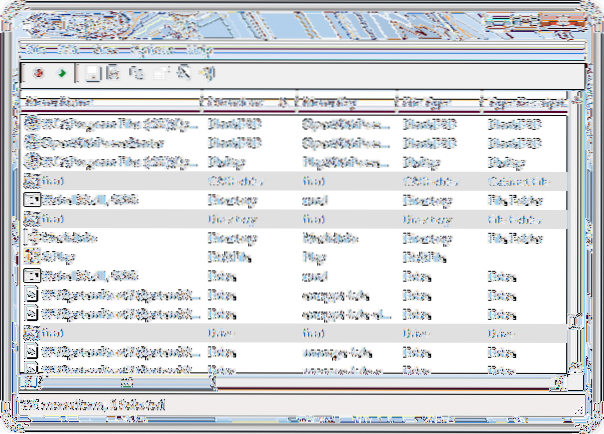604x434 pixels.
Task: Click the Find magnifier toolbar icon
Action: 184,73
